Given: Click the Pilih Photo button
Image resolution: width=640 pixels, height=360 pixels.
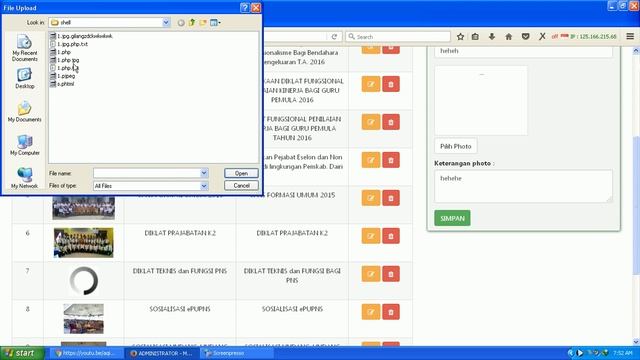Looking at the screenshot, I should tap(456, 146).
